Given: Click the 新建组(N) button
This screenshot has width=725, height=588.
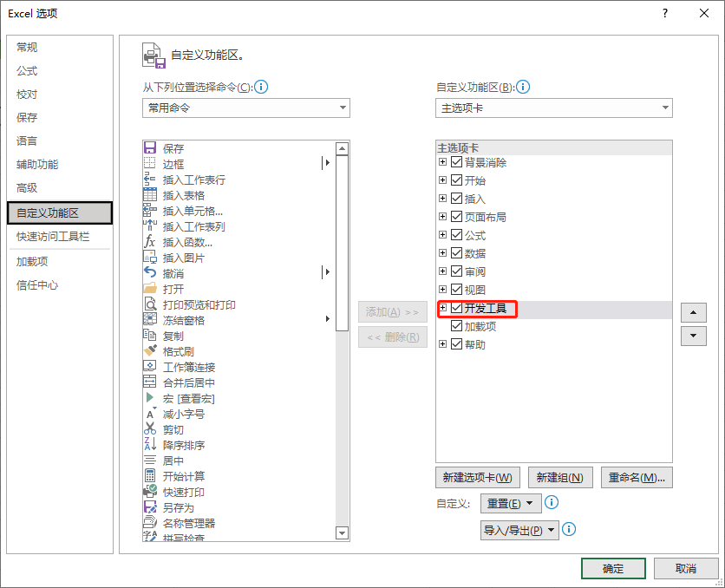Looking at the screenshot, I should [560, 478].
